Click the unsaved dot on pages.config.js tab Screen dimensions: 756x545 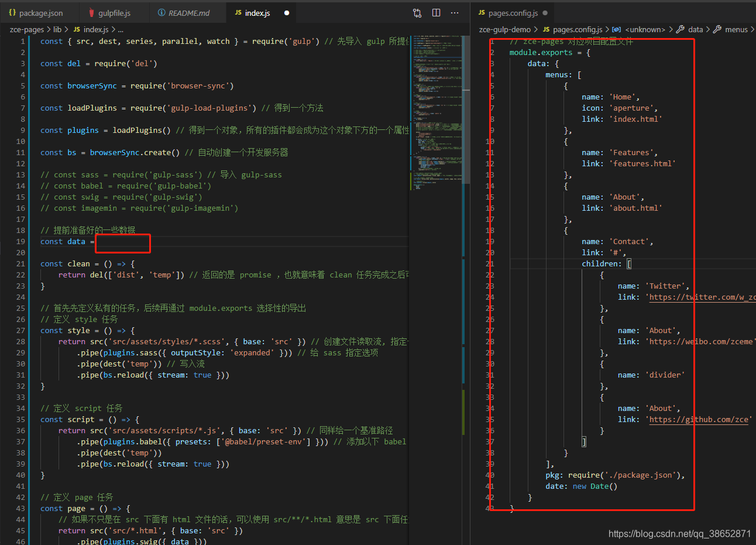pos(545,13)
